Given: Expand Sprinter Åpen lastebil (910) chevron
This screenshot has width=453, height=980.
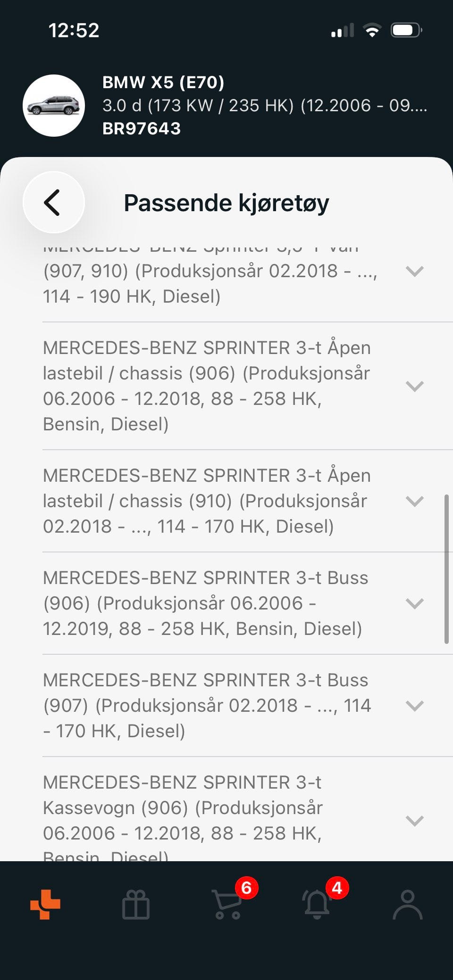Looking at the screenshot, I should pyautogui.click(x=415, y=501).
